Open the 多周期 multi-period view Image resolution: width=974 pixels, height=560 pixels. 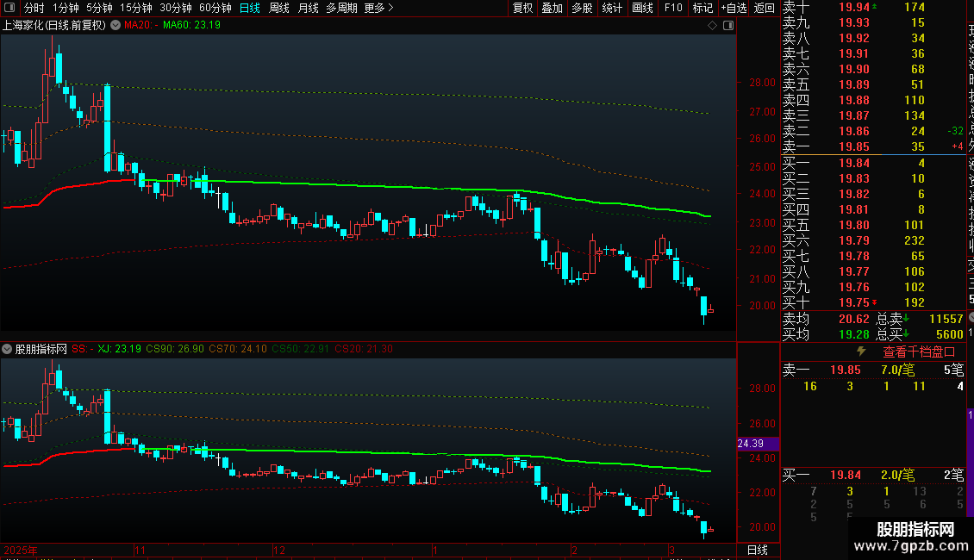[x=341, y=8]
